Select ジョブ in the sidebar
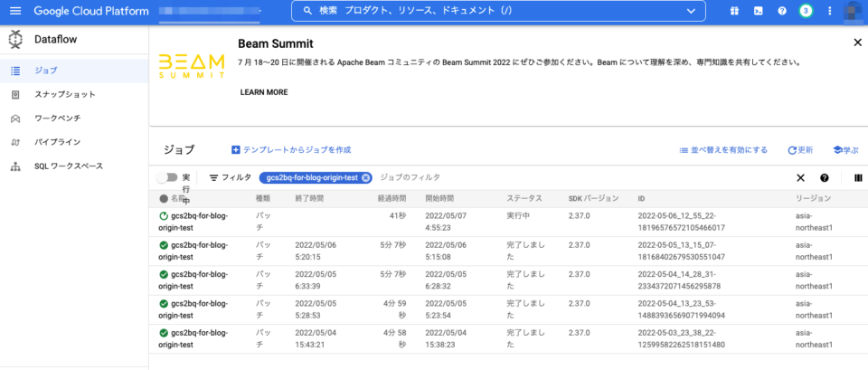 (x=74, y=71)
